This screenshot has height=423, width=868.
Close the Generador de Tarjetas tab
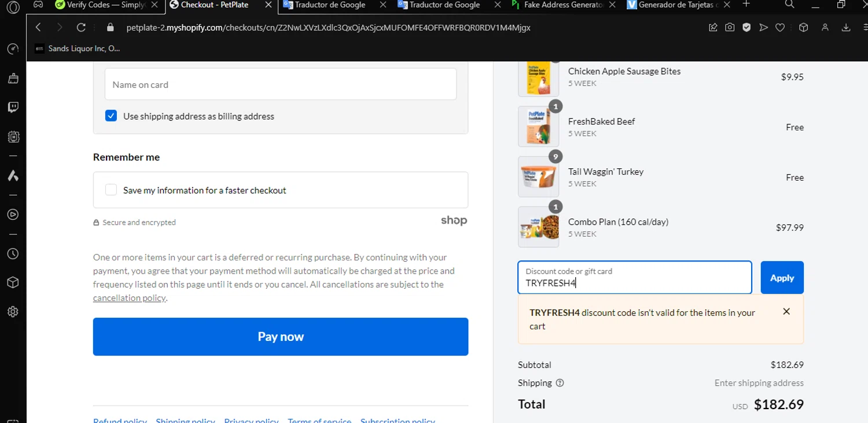pyautogui.click(x=727, y=5)
